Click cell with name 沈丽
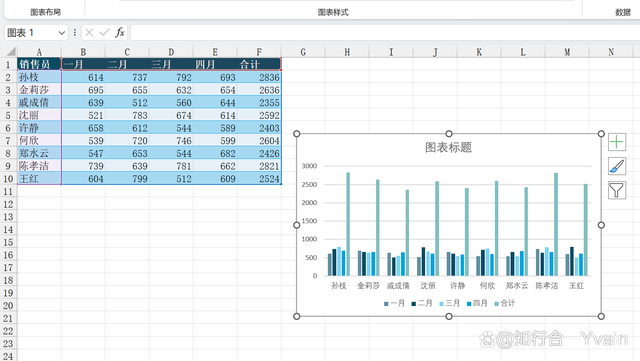Image resolution: width=640 pixels, height=361 pixels. click(x=39, y=115)
